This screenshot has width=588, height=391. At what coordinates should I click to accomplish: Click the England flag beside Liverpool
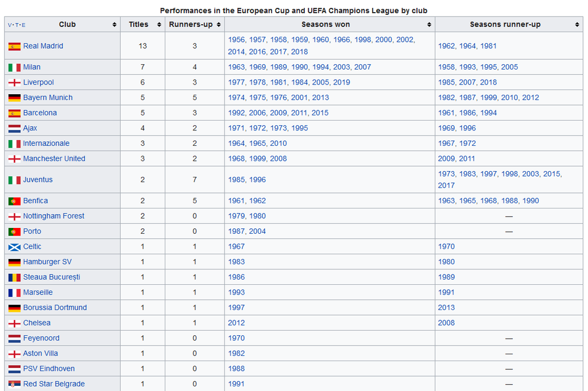click(x=14, y=83)
